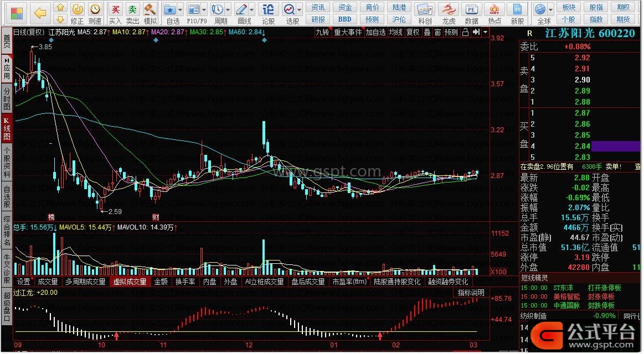Click the 陆港 button
The height and width of the screenshot is (354, 644).
[x=399, y=7]
